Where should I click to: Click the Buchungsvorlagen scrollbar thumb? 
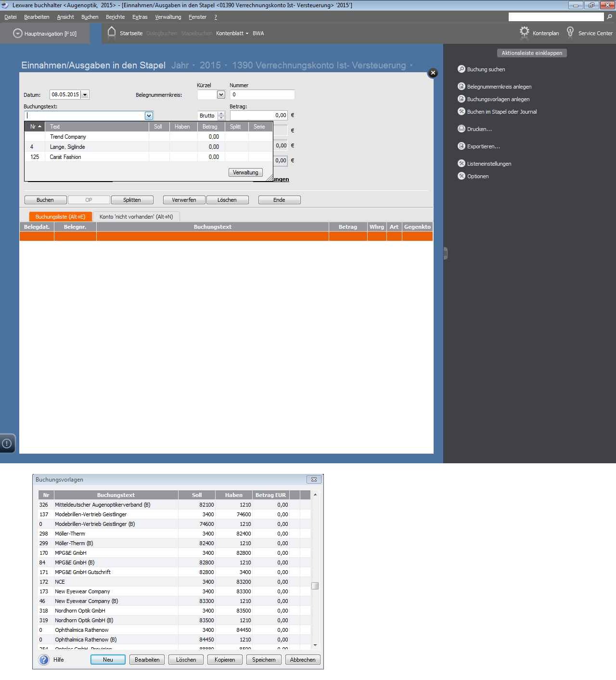(315, 586)
